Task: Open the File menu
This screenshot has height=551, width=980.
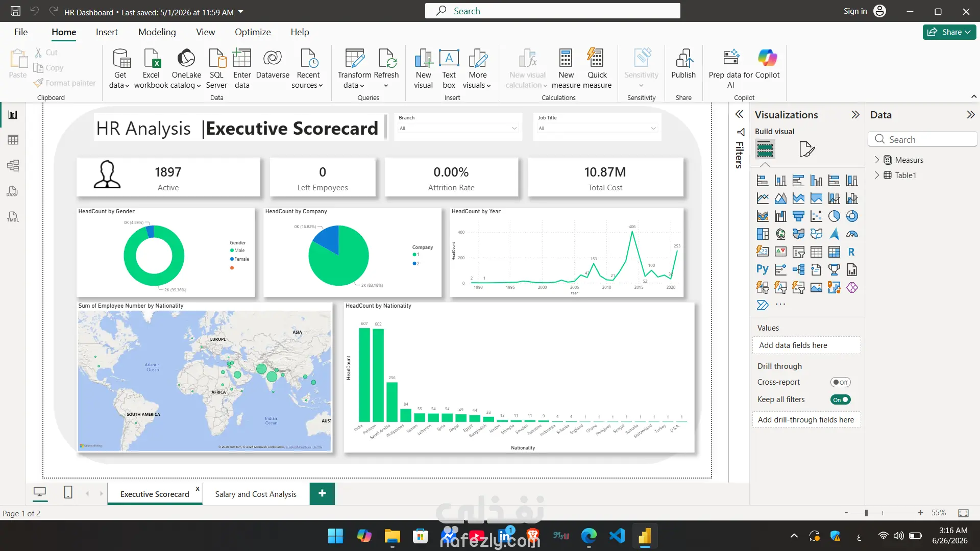Action: 21,32
